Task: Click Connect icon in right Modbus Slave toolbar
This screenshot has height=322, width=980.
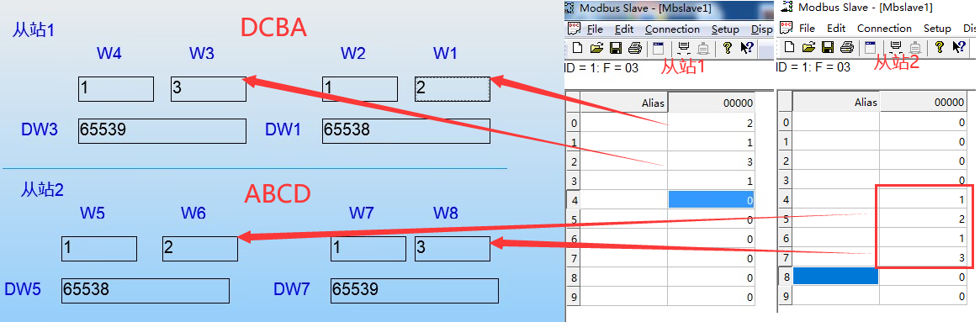Action: (895, 47)
